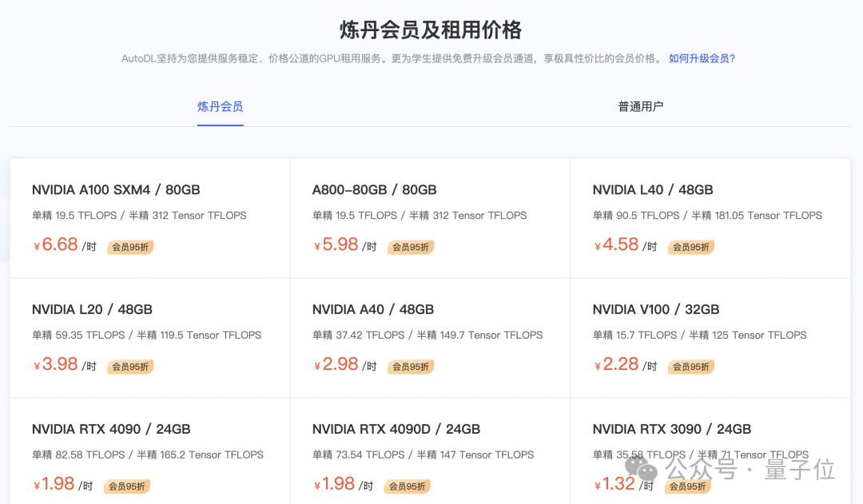The image size is (863, 504).
Task: Select the A800-80GB / 80GB title
Action: [374, 190]
